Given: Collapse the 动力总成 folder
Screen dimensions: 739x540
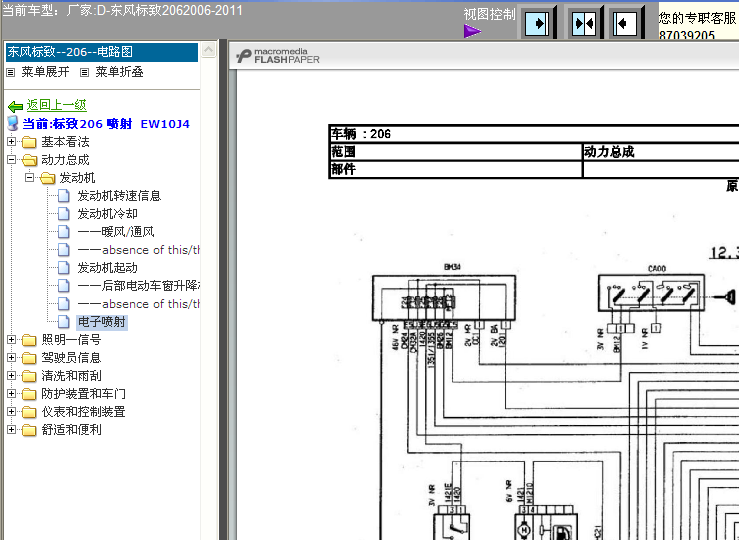Looking at the screenshot, I should (11, 160).
